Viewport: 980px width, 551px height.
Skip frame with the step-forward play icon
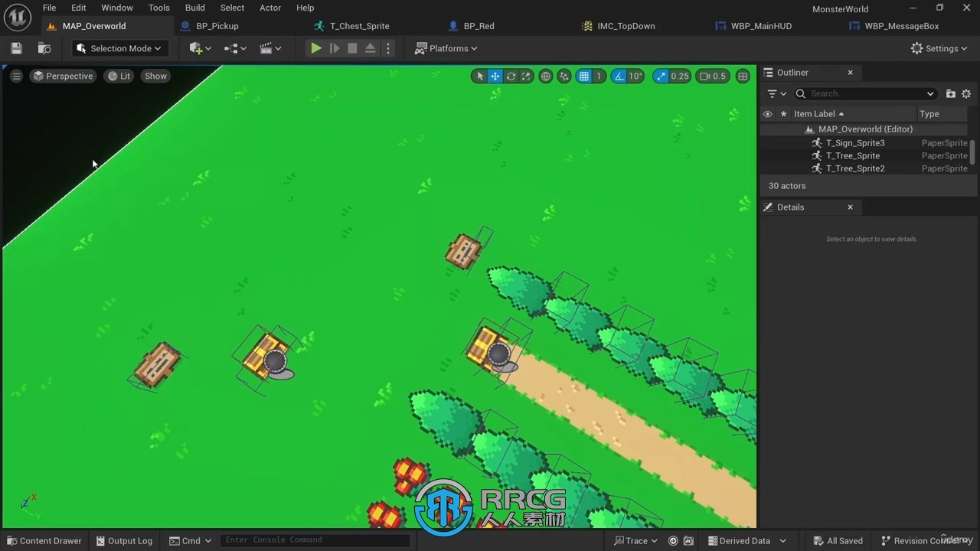click(x=335, y=48)
